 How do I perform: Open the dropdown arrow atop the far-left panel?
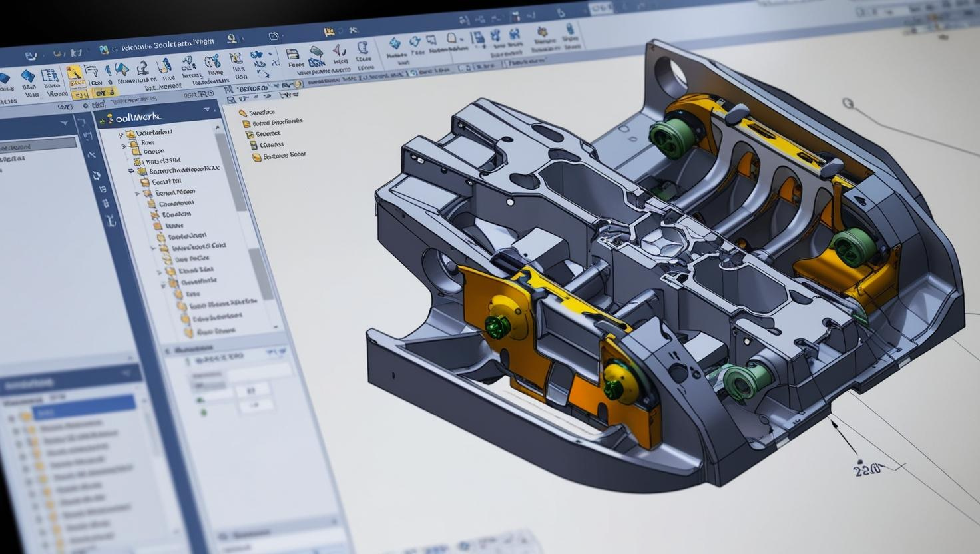coord(65,123)
